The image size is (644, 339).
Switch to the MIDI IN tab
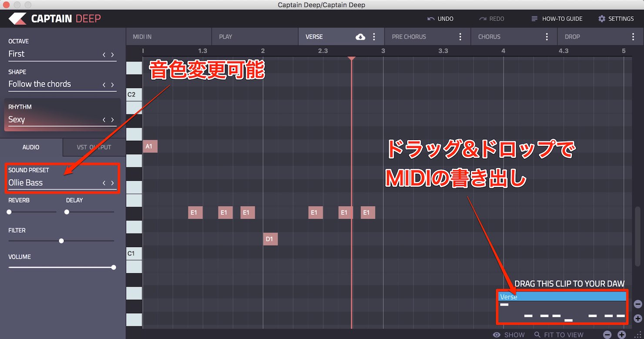click(169, 37)
